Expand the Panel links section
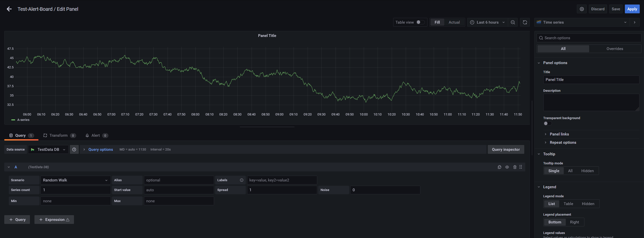The image size is (644, 238). click(559, 134)
